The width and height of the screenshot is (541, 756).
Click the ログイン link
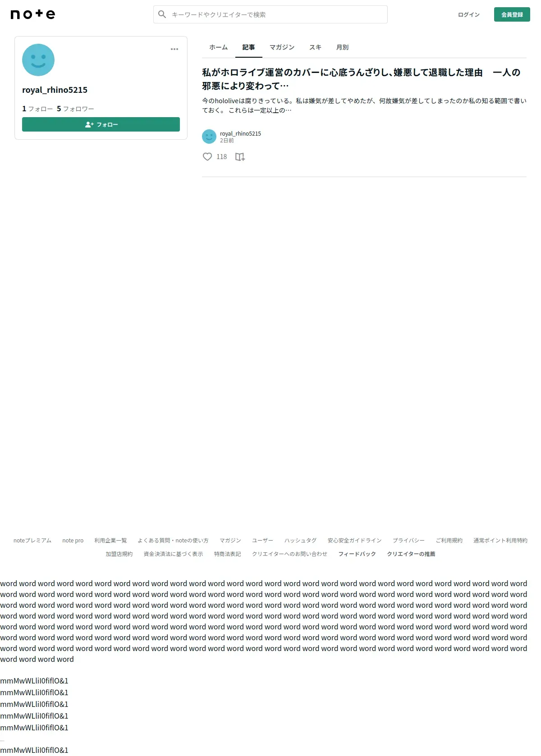(469, 15)
